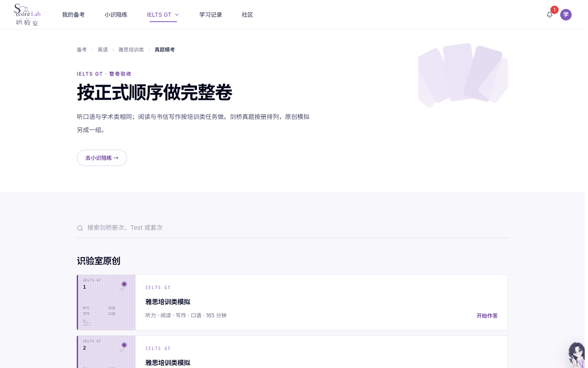This screenshot has height=368, width=588.
Task: Expand the IELTS GT nav dropdown
Action: click(163, 15)
